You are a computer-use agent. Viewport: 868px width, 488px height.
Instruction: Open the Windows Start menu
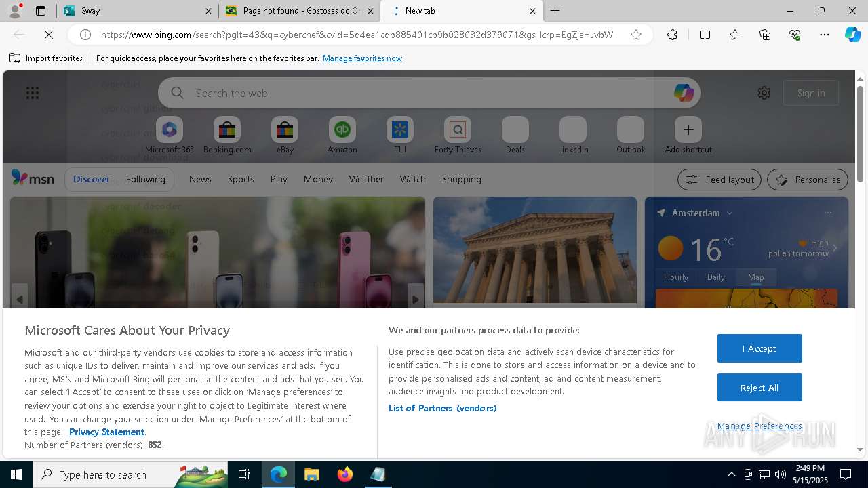[x=16, y=474]
